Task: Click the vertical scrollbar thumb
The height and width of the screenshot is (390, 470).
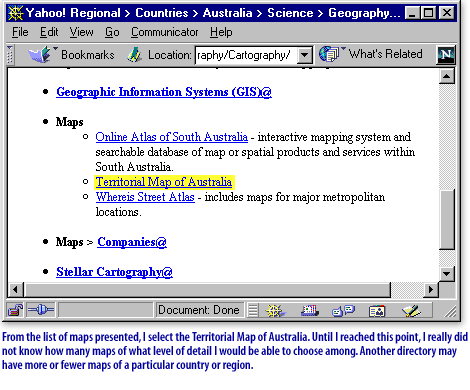Action: (447, 219)
